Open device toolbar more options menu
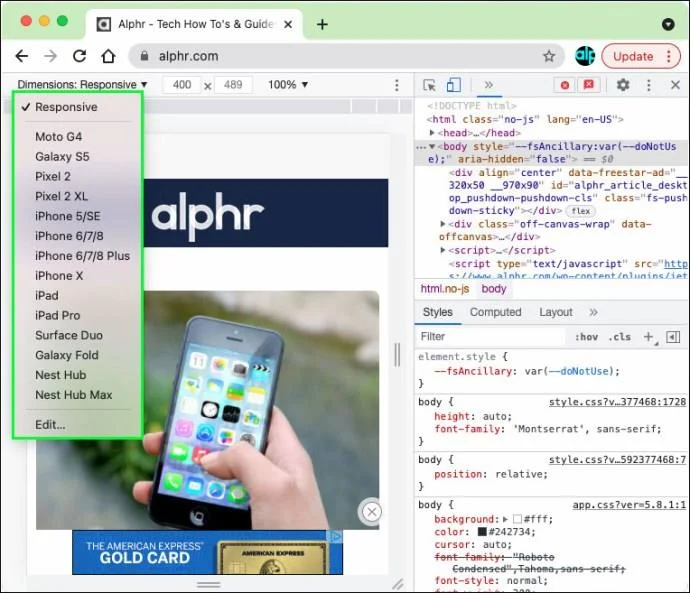The width and height of the screenshot is (690, 593). pos(396,85)
